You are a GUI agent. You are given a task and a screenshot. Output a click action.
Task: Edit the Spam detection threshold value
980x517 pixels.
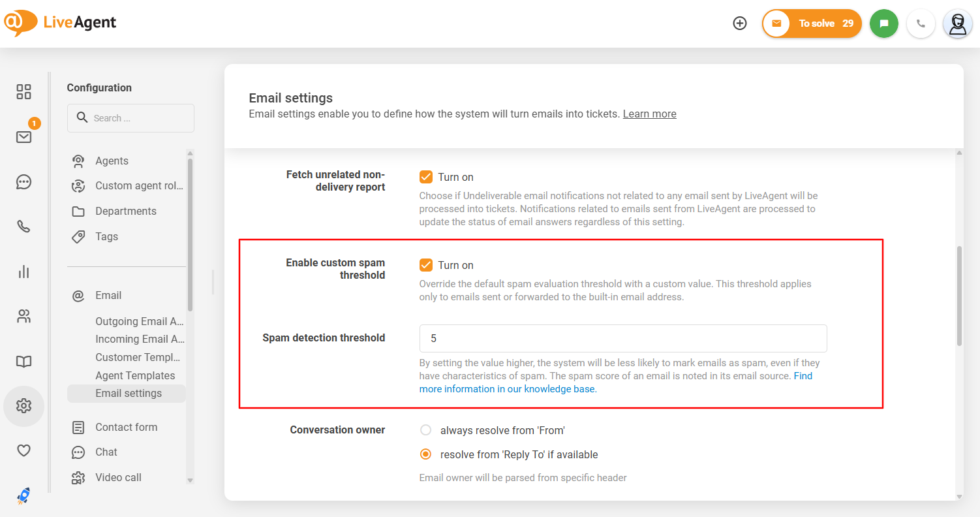tap(622, 338)
